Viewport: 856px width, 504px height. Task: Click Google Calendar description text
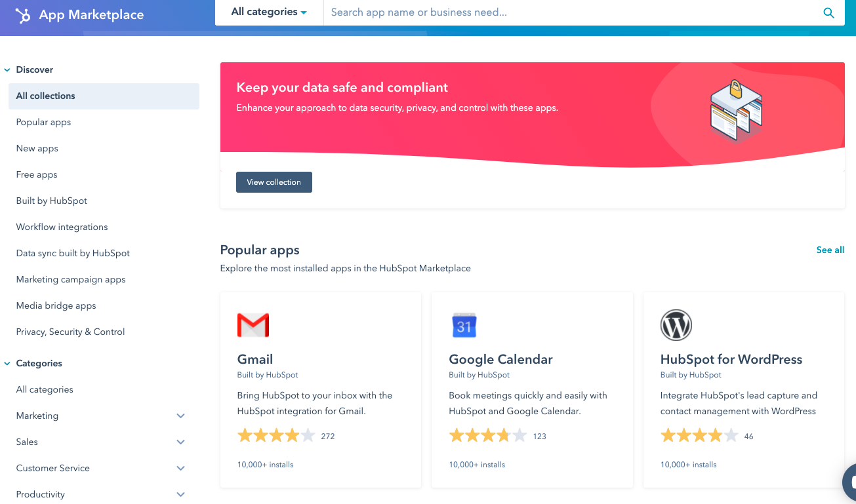click(528, 403)
